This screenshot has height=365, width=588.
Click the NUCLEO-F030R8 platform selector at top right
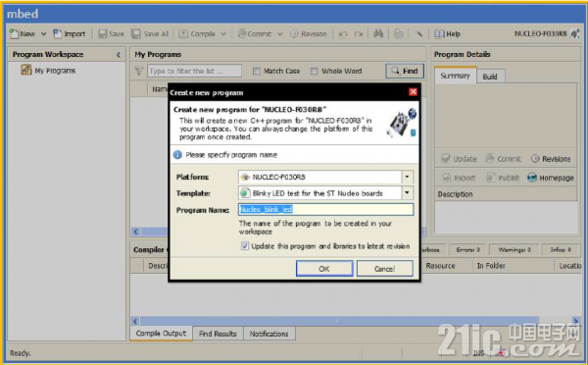(547, 33)
